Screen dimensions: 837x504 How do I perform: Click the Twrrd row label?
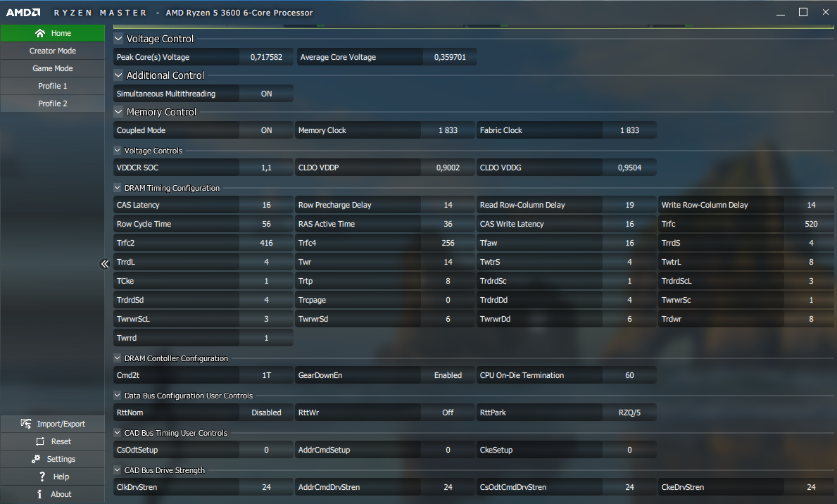tap(127, 338)
